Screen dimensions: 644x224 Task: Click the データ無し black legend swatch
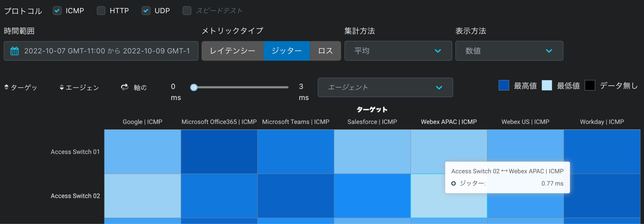tap(590, 85)
